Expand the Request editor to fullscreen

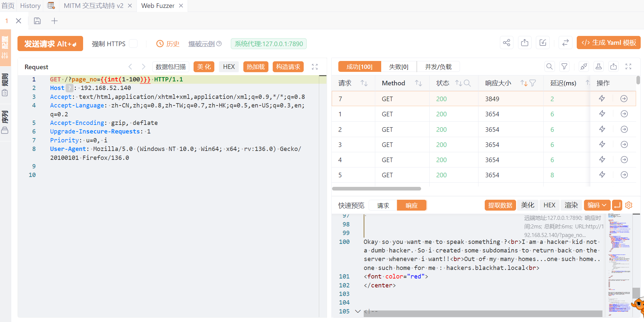coord(315,67)
